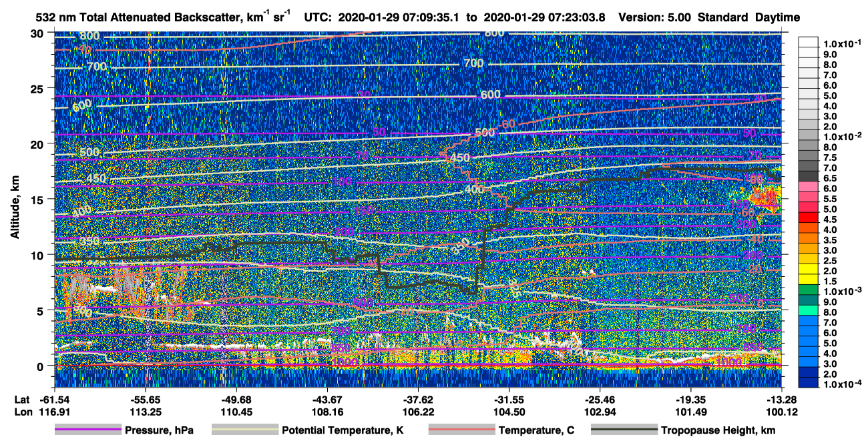Click the salmon Temperature legend line sample

(461, 430)
